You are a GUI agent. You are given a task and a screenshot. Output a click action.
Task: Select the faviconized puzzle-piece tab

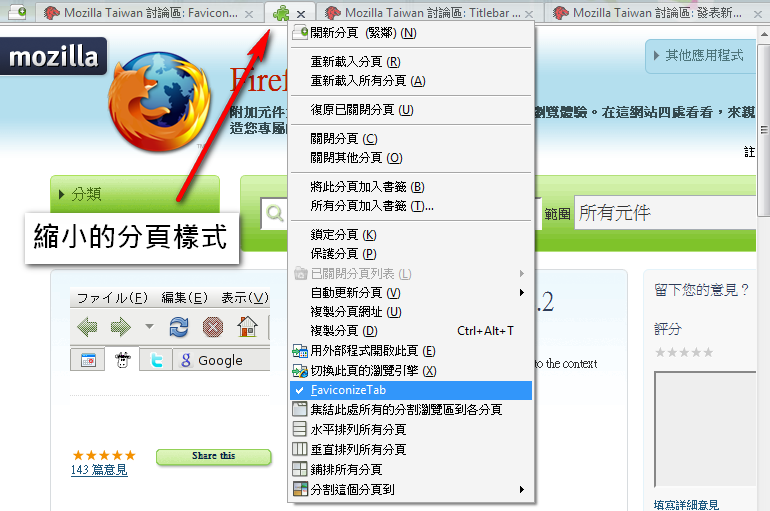tap(281, 13)
